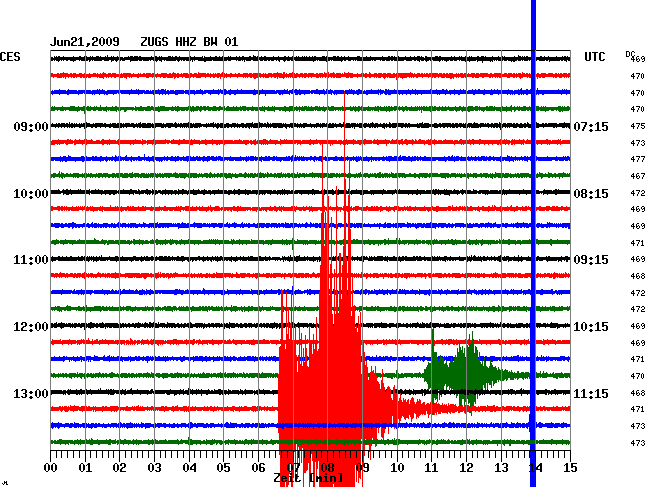
Task: Click minute tick label 15
Action: pos(570,468)
